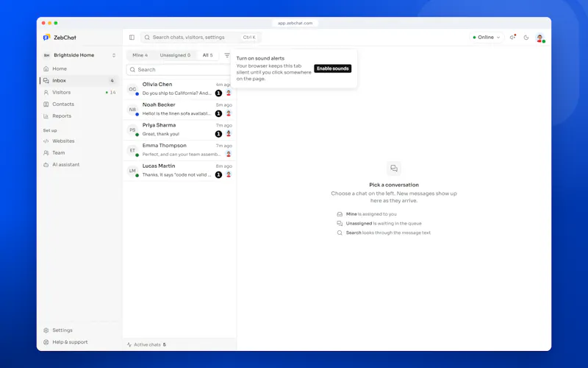Toggle the sidebar collapse panel icon
The height and width of the screenshot is (368, 588).
pos(132,38)
